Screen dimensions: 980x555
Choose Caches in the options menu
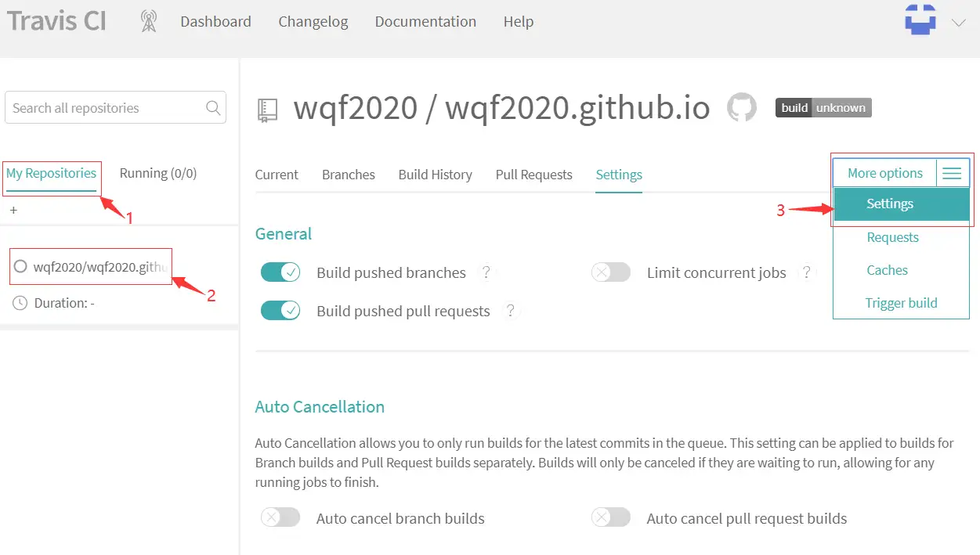887,270
